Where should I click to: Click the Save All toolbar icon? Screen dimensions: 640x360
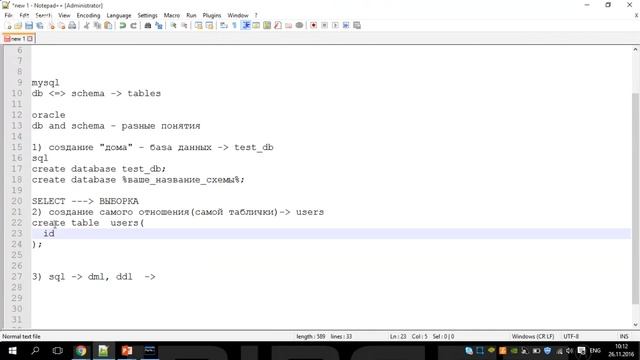tap(40, 25)
